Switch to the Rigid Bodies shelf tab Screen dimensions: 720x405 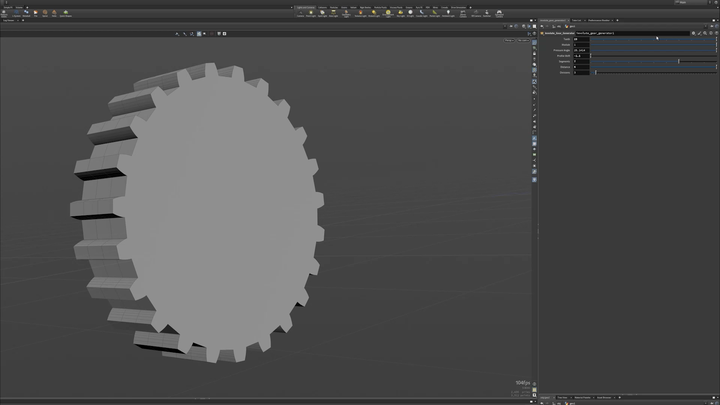(365, 7)
